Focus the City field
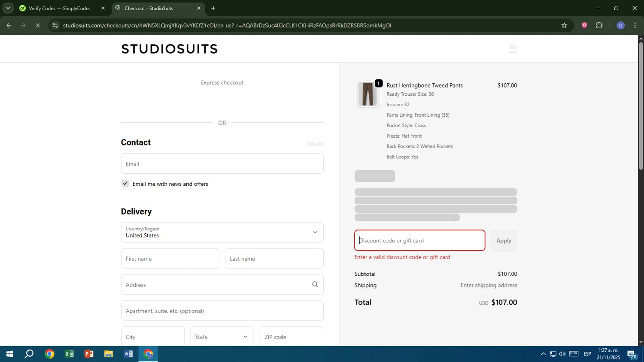Viewport: 644px width, 362px height. tap(153, 337)
